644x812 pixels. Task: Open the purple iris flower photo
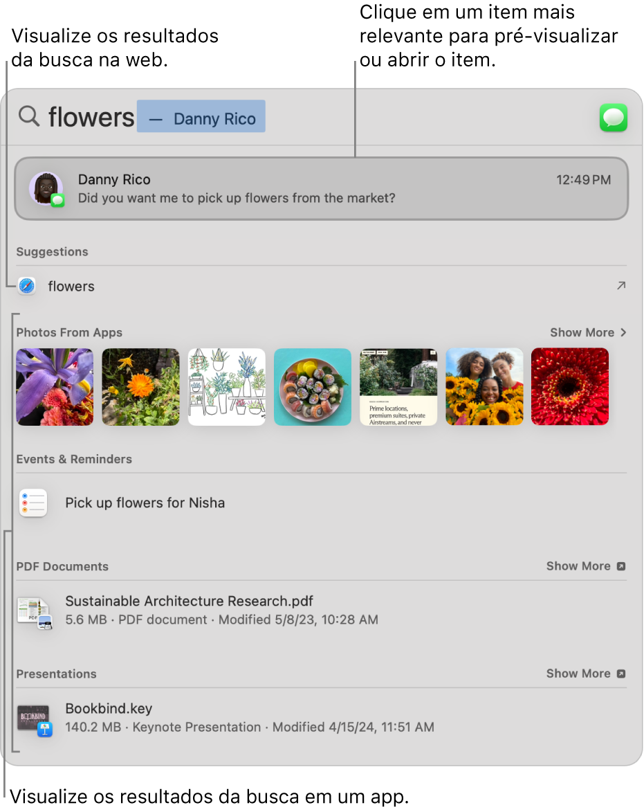55,387
